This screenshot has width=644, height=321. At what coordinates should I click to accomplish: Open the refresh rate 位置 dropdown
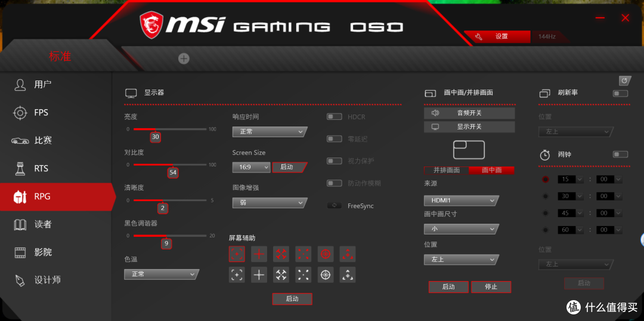click(575, 132)
